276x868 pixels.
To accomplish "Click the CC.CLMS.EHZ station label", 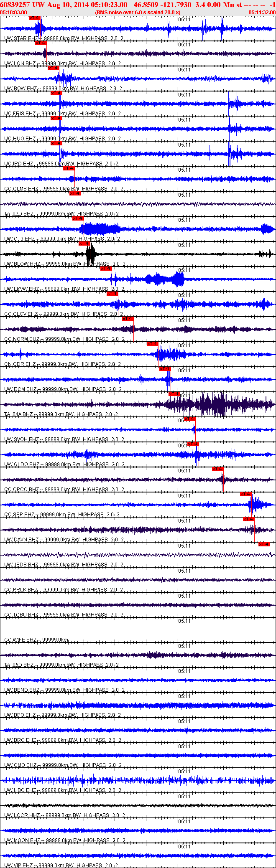I will pyautogui.click(x=22, y=189).
